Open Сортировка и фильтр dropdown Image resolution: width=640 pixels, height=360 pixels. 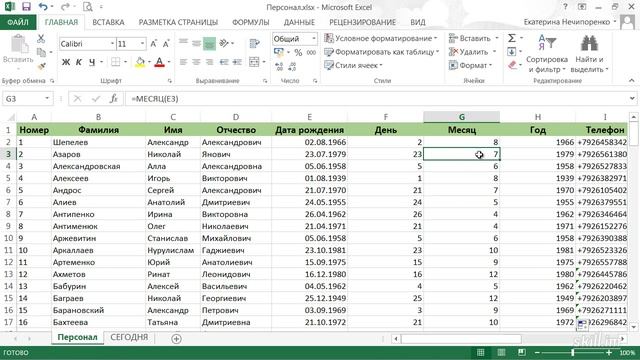click(x=547, y=54)
